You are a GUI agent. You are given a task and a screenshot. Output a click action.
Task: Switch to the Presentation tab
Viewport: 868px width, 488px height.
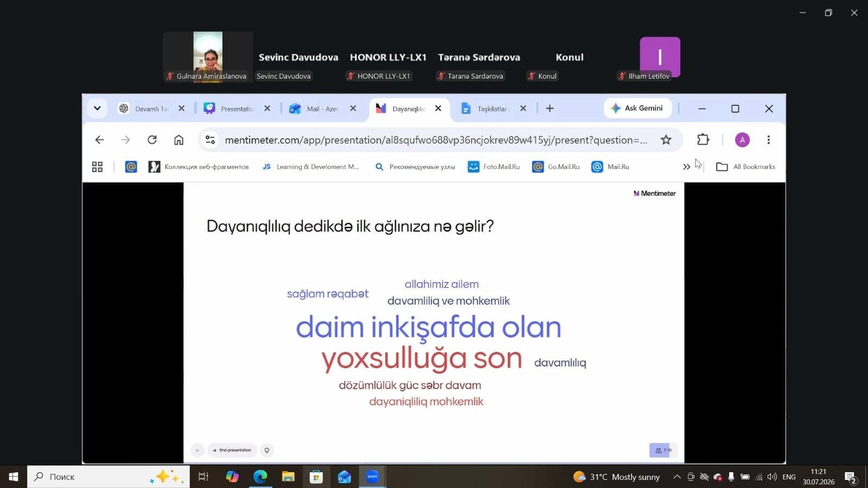click(x=237, y=108)
